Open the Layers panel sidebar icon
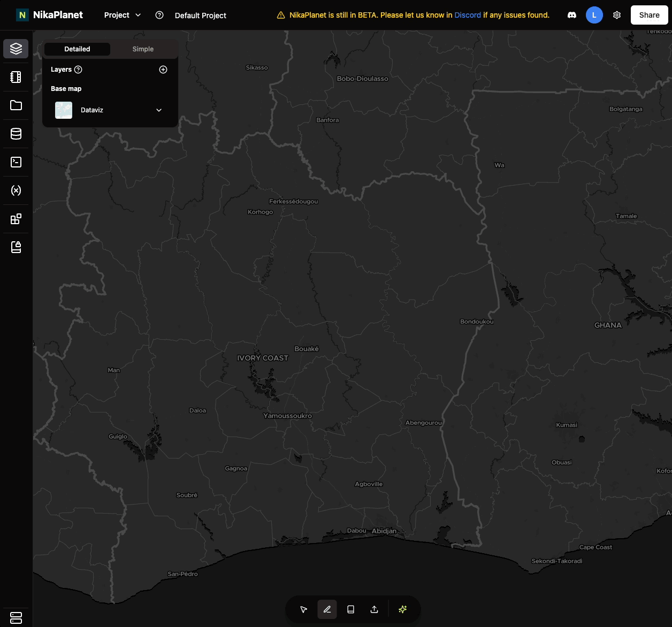 tap(16, 49)
